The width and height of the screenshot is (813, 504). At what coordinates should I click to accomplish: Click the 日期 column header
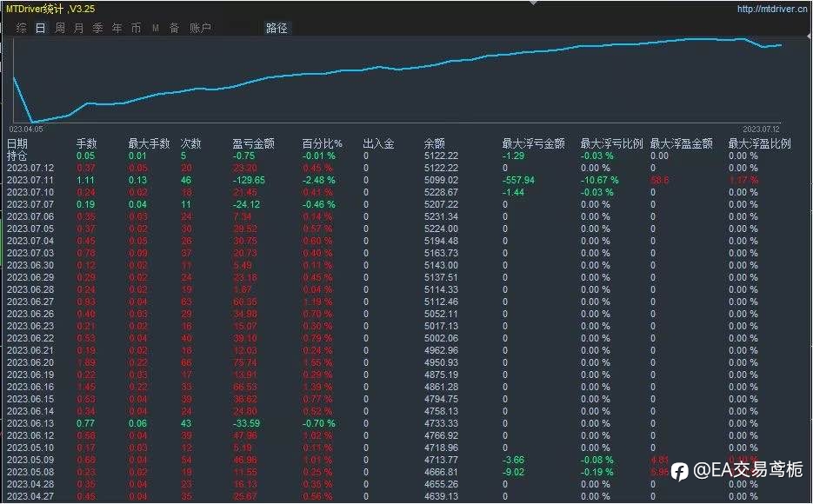pyautogui.click(x=17, y=143)
